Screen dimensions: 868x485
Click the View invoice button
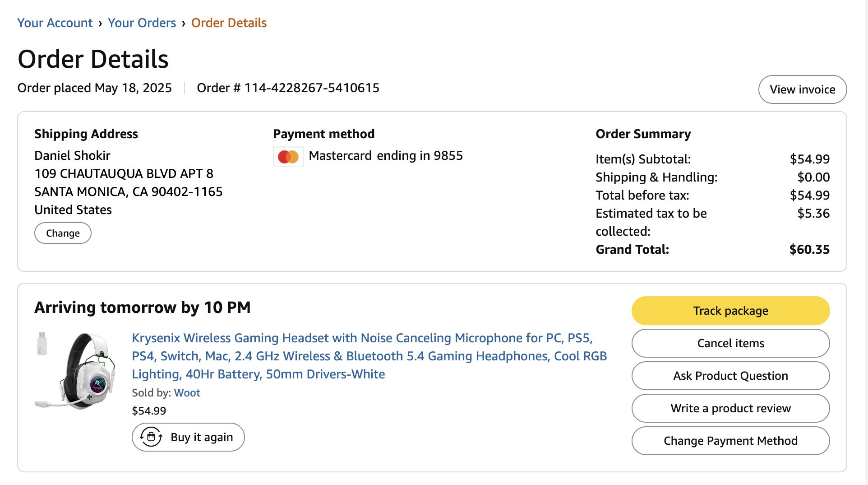point(802,89)
